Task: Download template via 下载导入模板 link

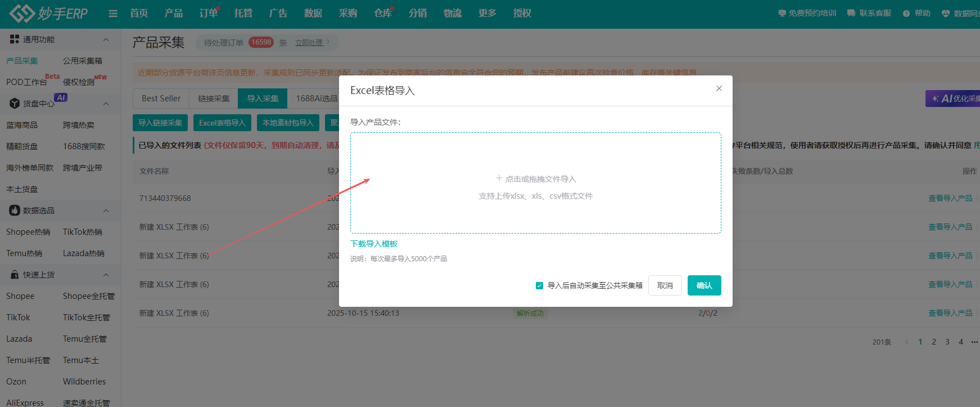Action: tap(374, 244)
